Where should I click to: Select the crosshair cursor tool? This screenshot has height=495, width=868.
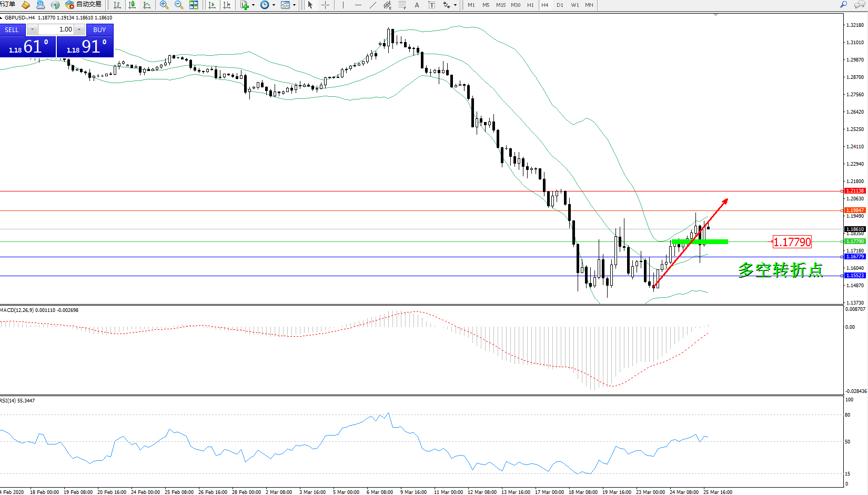(326, 5)
